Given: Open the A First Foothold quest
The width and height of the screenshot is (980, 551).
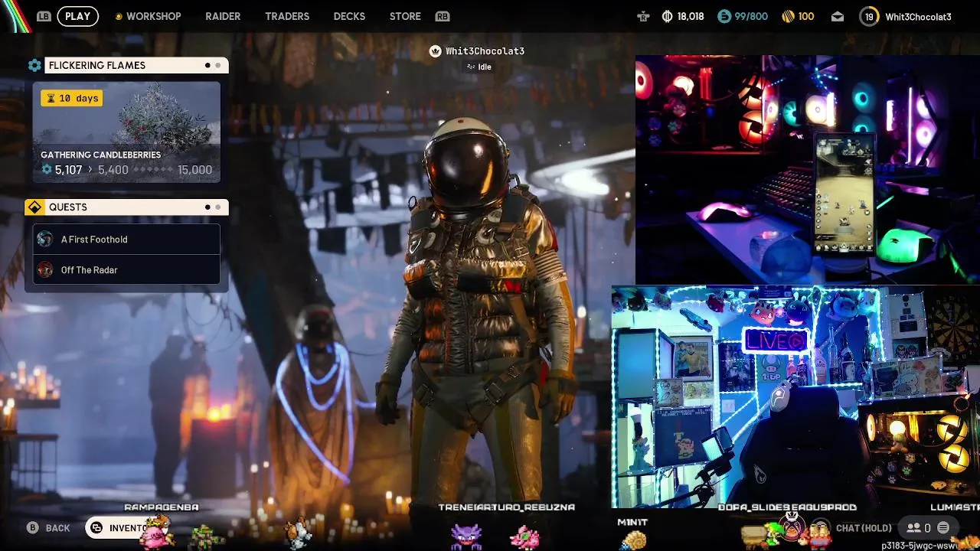Looking at the screenshot, I should tap(126, 240).
